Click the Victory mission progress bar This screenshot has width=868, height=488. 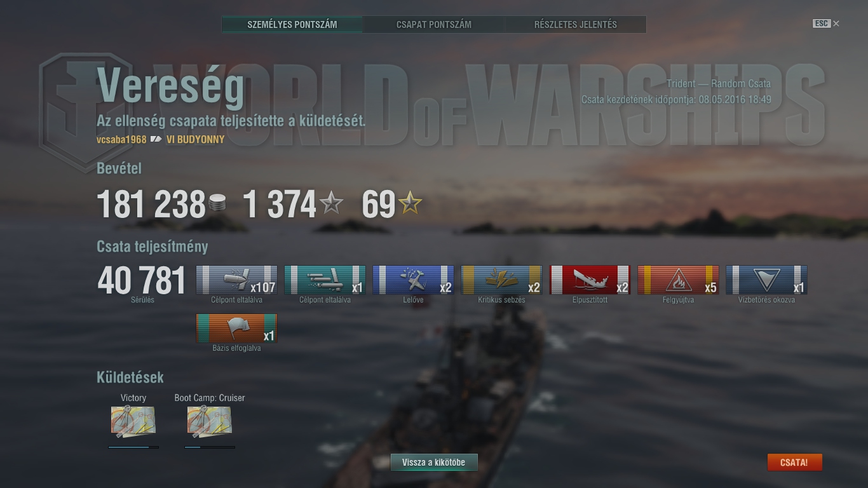click(x=133, y=447)
